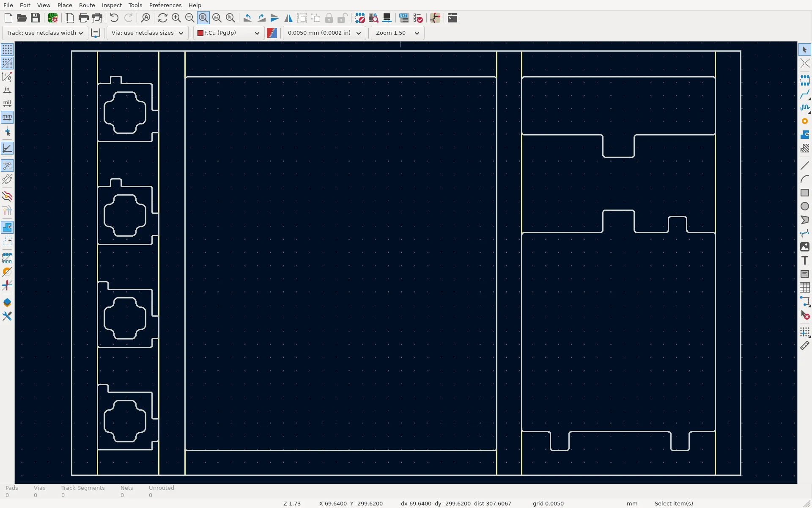Click the layer pair color swatch
Viewport: 812px width, 508px height.
click(x=272, y=33)
